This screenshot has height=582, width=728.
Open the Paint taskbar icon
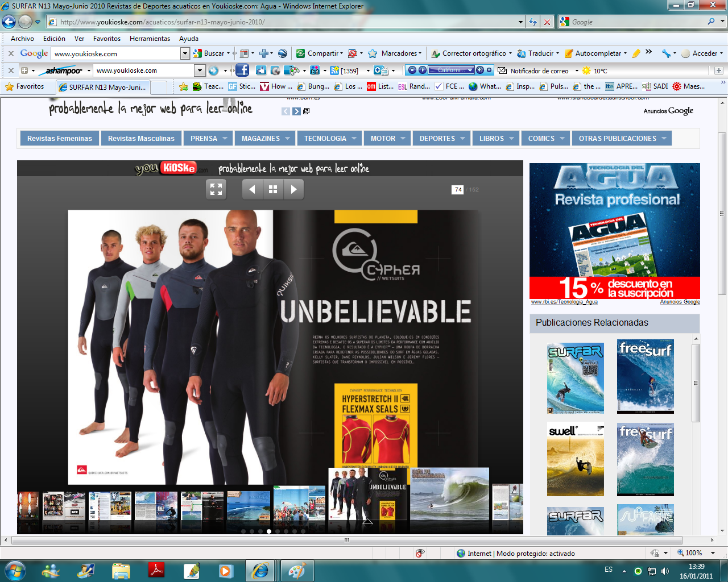coord(296,571)
